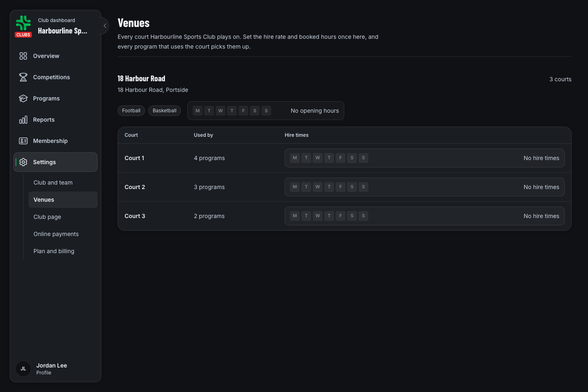This screenshot has width=588, height=392.
Task: Edit Court 2 hire times box
Action: pos(425,187)
